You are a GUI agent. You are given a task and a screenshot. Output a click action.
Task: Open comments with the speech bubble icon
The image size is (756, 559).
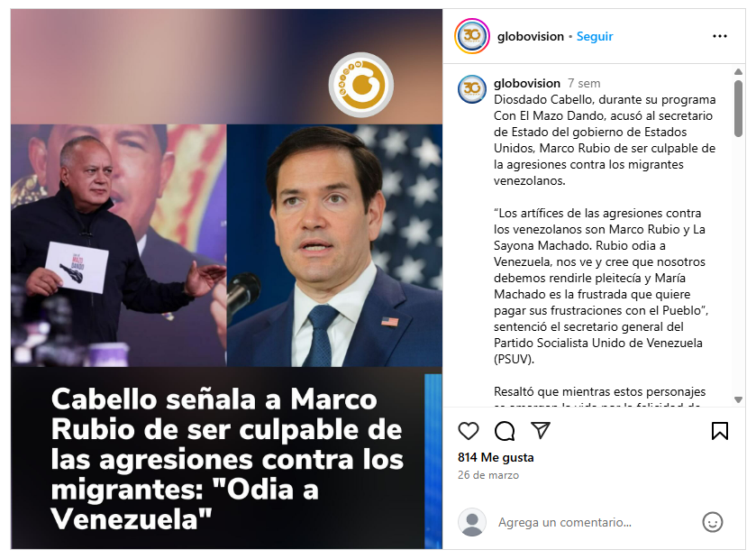click(x=505, y=431)
